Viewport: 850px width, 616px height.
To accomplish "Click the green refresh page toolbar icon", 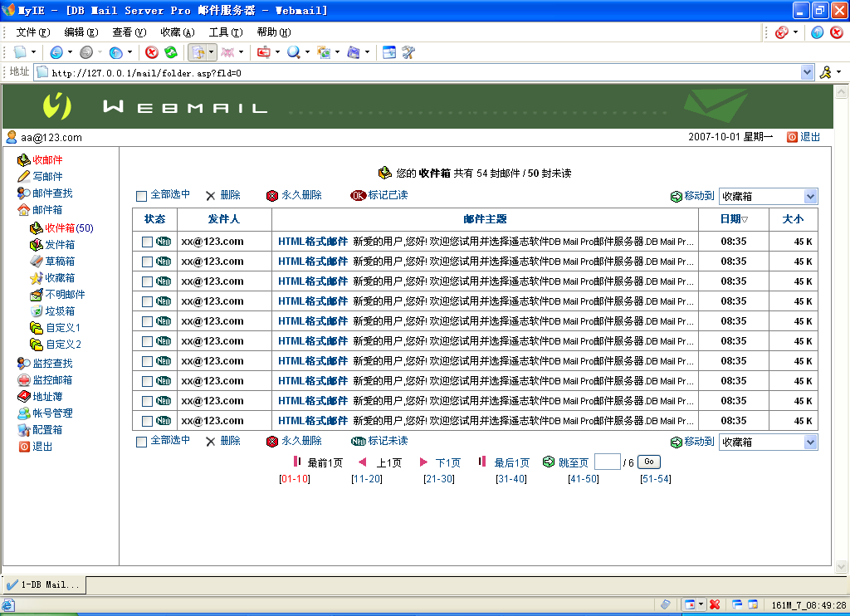I will coord(171,52).
